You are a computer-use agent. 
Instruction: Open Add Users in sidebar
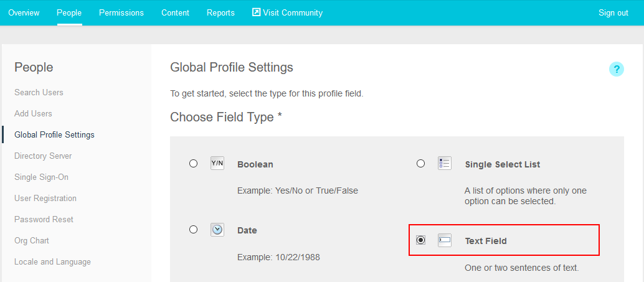tap(33, 113)
